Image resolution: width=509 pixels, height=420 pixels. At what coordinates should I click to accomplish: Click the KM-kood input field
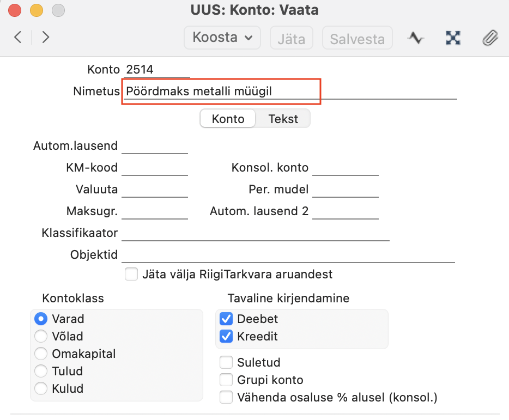(x=155, y=168)
